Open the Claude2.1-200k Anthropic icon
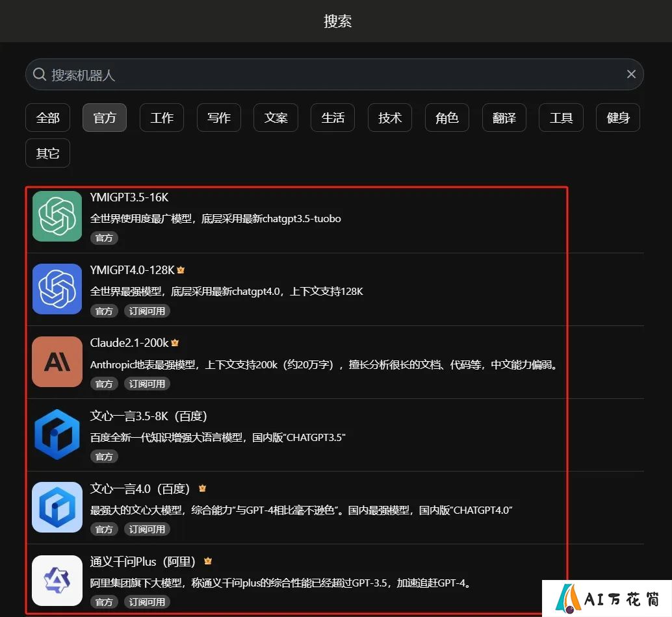 [x=57, y=362]
